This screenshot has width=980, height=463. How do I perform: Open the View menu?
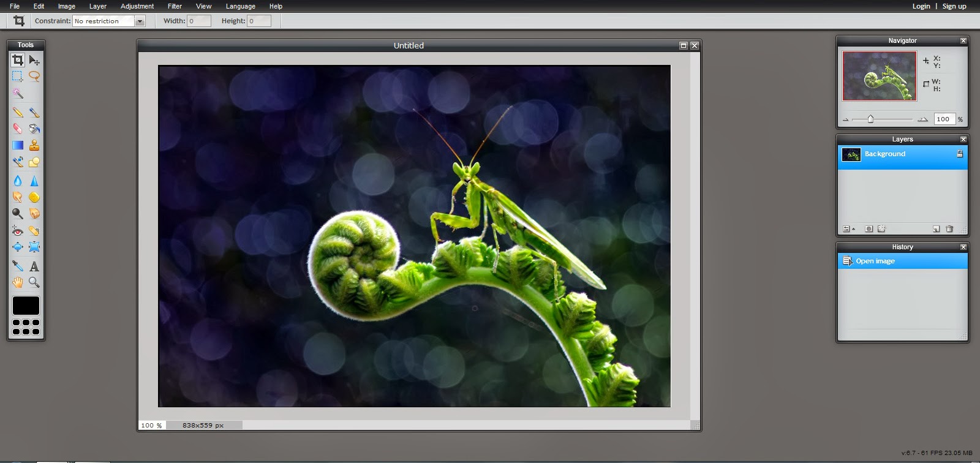[203, 6]
